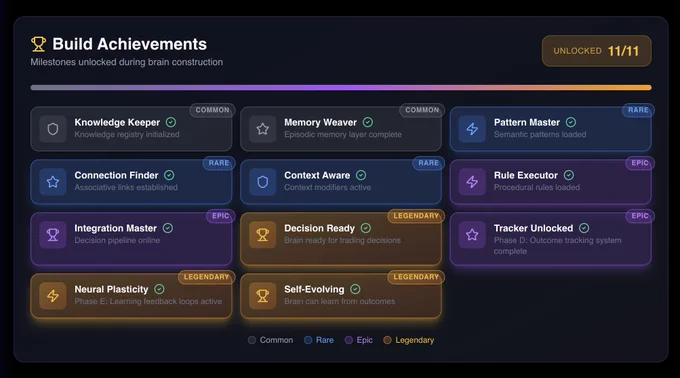Click the green checkmark next to Knowledge Keeper
Image resolution: width=680 pixels, height=378 pixels.
171,122
